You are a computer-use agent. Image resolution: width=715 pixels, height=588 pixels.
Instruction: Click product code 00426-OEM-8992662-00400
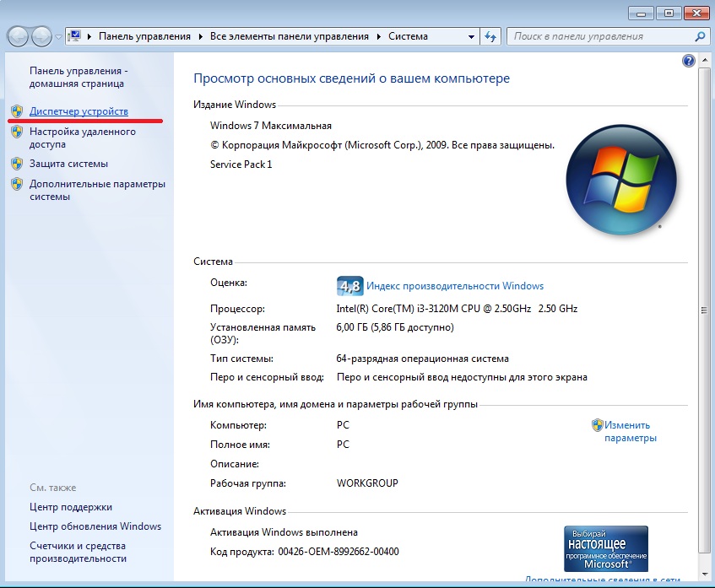pos(339,552)
